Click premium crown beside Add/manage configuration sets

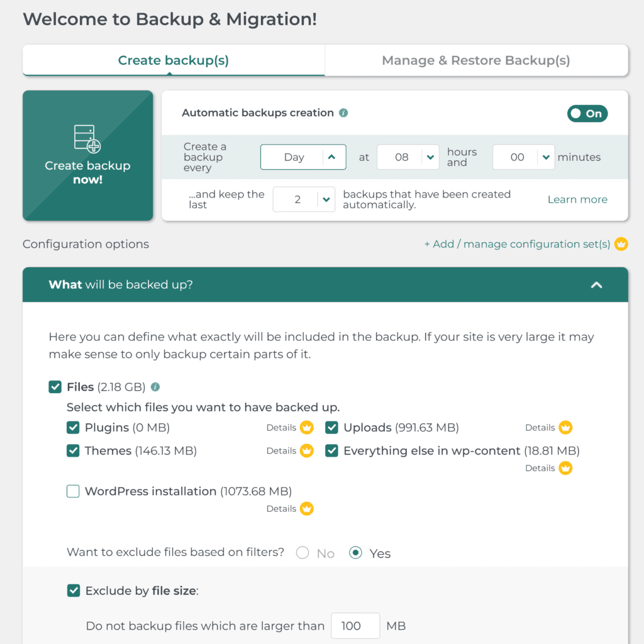[621, 244]
